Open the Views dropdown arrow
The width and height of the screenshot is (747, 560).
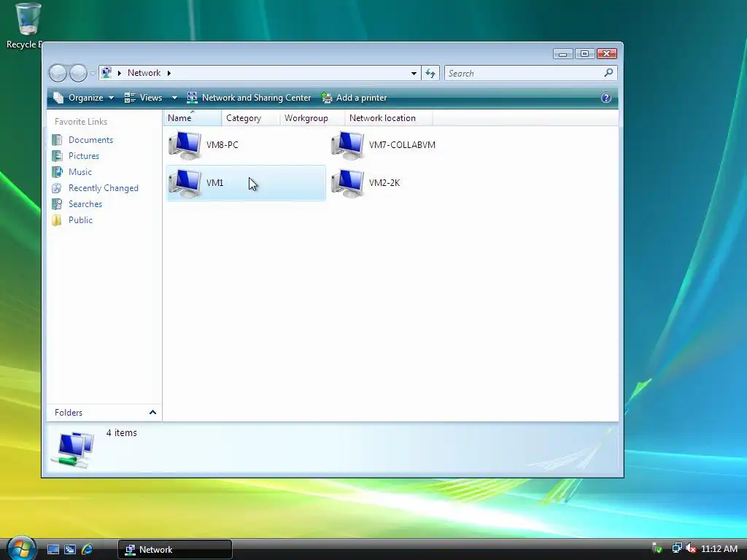tap(174, 98)
